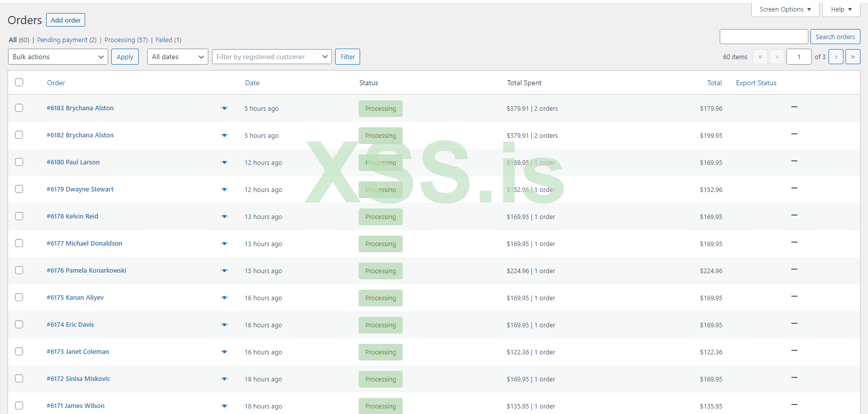Apply the selected bulk action
This screenshot has height=414, width=868.
(125, 57)
